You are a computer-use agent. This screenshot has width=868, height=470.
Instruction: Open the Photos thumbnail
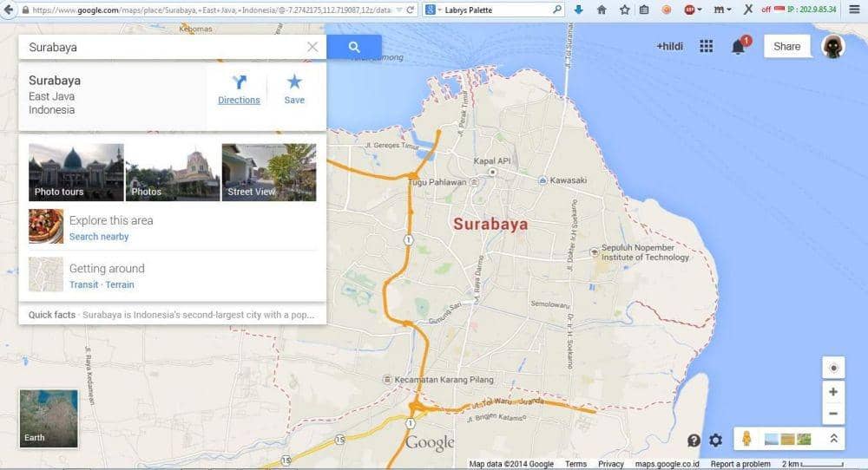pos(173,172)
